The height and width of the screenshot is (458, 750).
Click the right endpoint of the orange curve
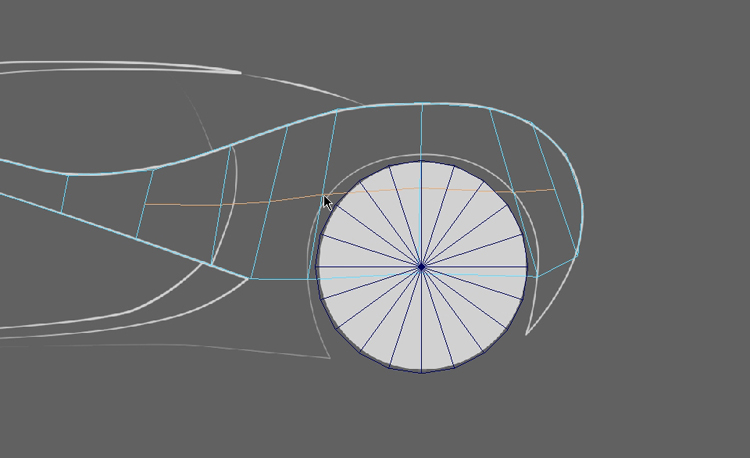coord(554,190)
